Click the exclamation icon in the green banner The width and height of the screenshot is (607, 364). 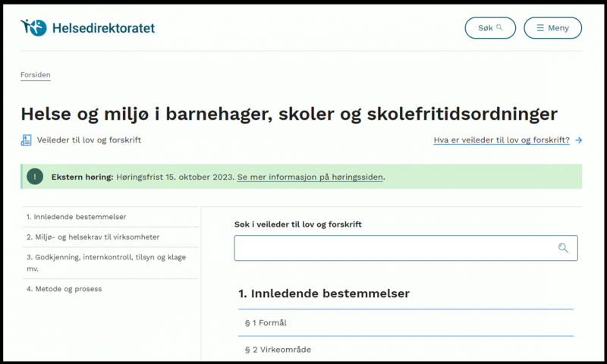pyautogui.click(x=35, y=177)
